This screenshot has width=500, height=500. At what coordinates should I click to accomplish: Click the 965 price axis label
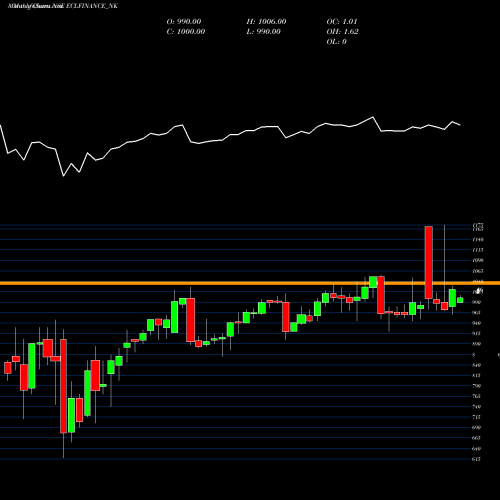tap(477, 312)
